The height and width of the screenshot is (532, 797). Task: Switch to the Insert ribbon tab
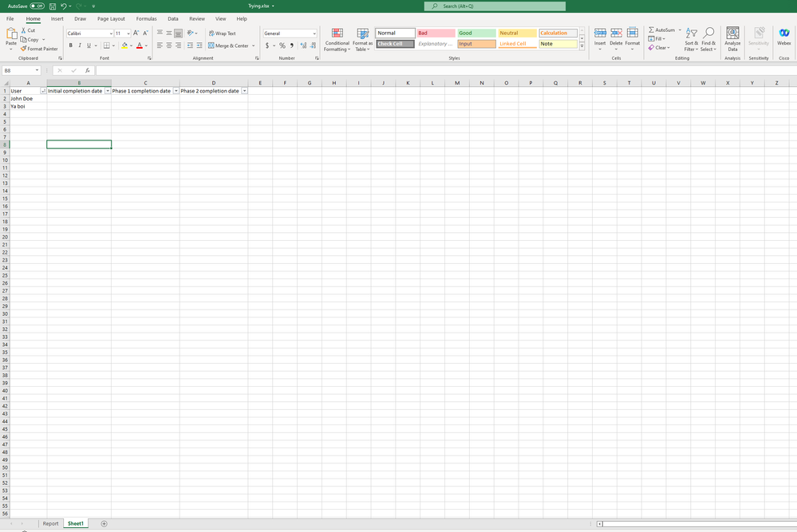tap(57, 19)
